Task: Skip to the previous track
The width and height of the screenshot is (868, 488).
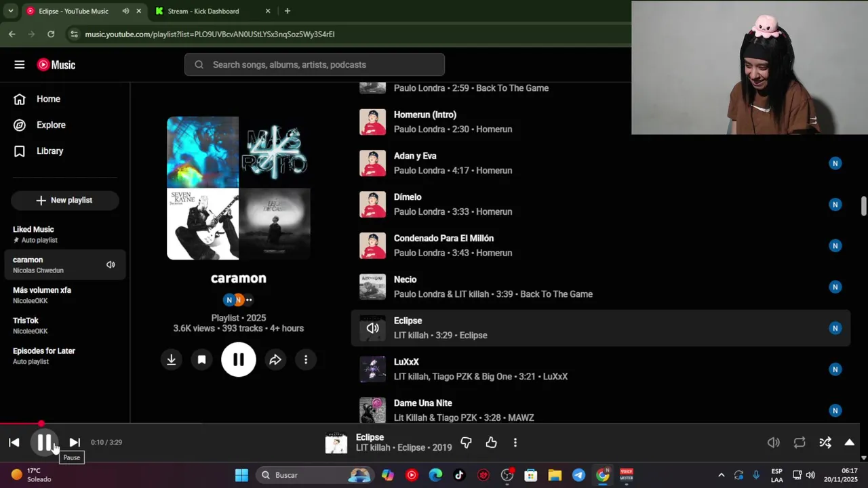Action: pyautogui.click(x=14, y=443)
